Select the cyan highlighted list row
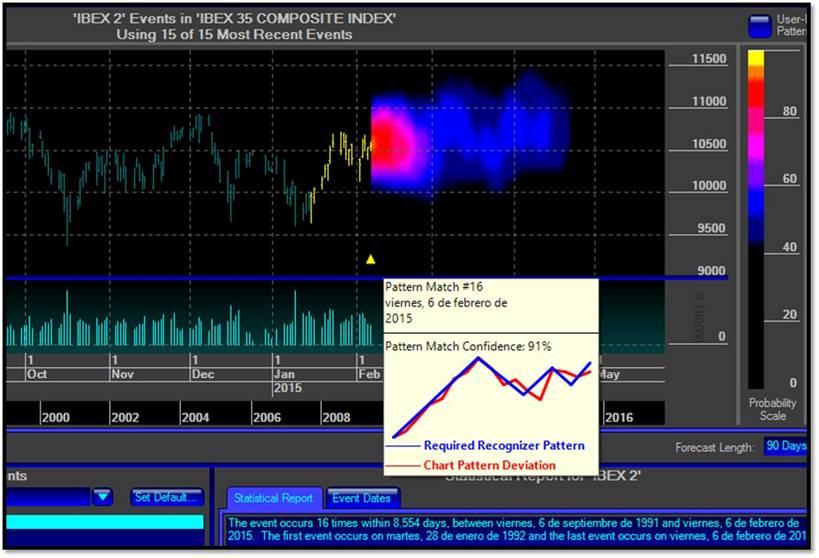Viewport: 819px width, 558px height. tap(105, 521)
